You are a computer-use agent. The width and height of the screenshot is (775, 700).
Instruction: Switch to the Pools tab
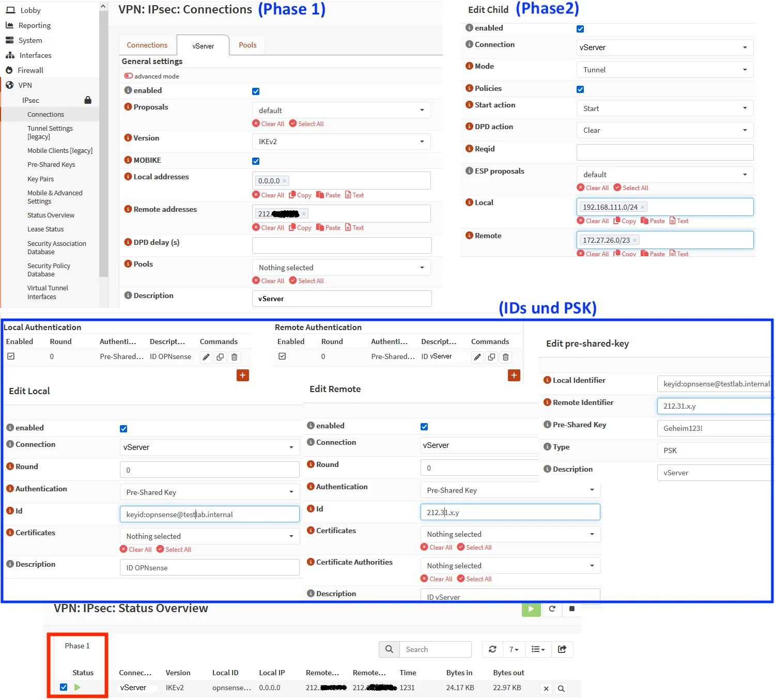pos(247,45)
